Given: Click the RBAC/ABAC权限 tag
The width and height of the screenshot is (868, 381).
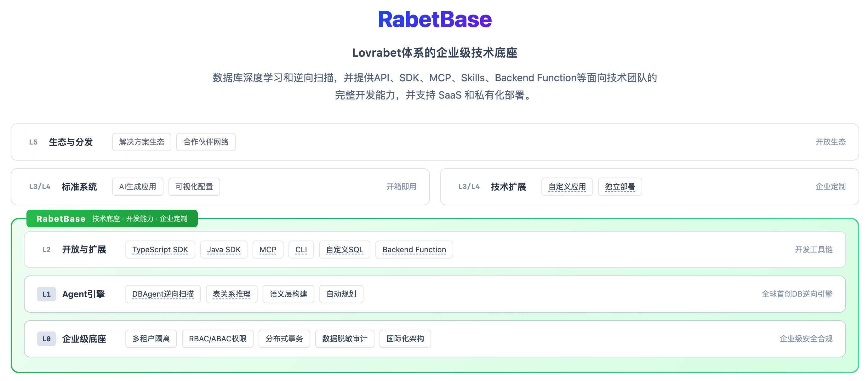Looking at the screenshot, I should pyautogui.click(x=218, y=338).
